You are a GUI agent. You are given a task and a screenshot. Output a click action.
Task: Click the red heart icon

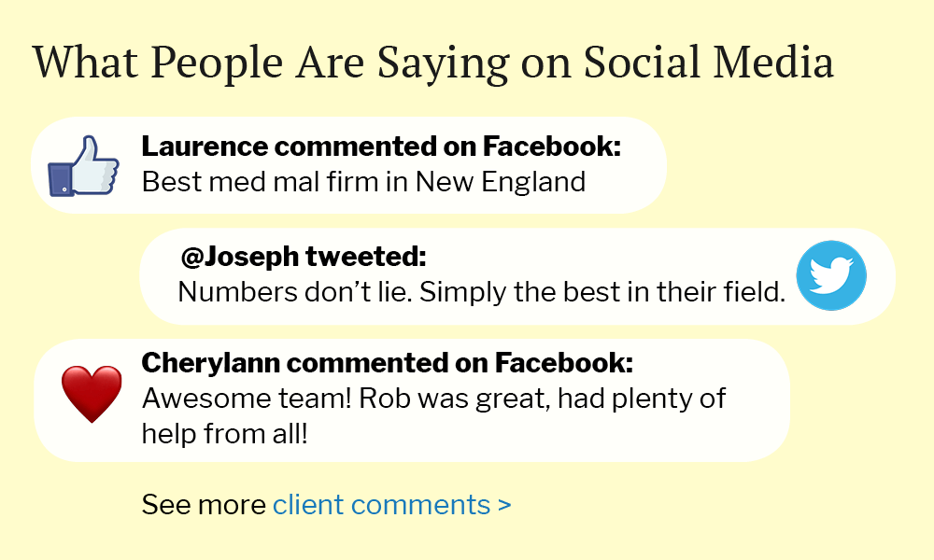coord(92,393)
